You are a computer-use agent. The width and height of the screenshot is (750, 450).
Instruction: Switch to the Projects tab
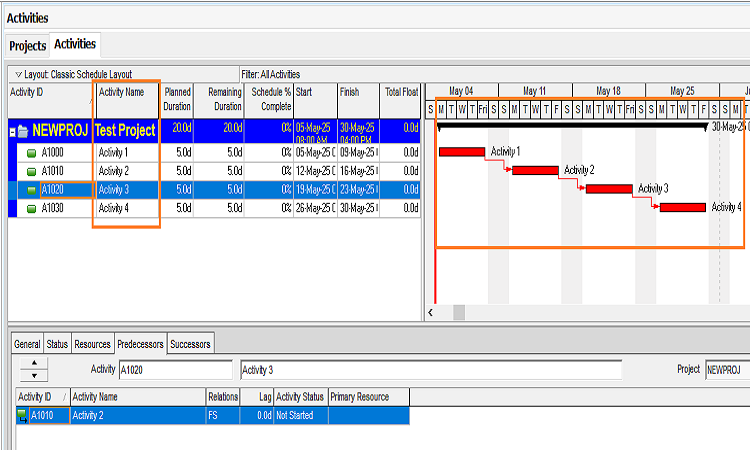pyautogui.click(x=28, y=45)
